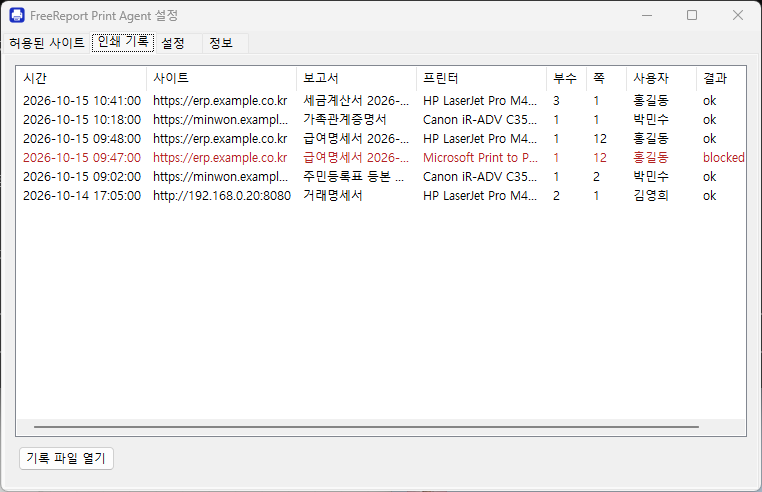Screen dimensions: 762x492
Task: Click the 가족관계증명서 report cell
Action: pyautogui.click(x=345, y=120)
